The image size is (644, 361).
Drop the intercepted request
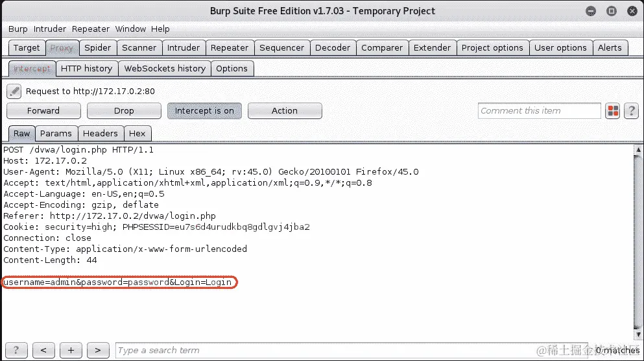pyautogui.click(x=124, y=111)
